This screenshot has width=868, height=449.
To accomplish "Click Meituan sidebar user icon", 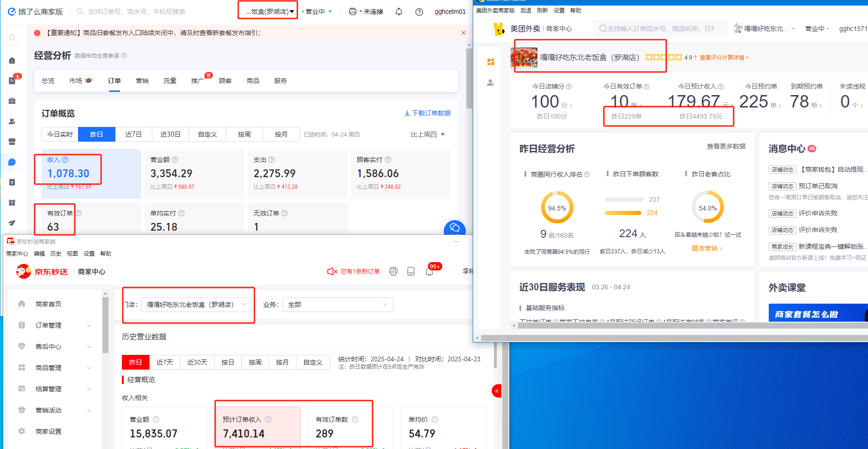I will point(491,83).
